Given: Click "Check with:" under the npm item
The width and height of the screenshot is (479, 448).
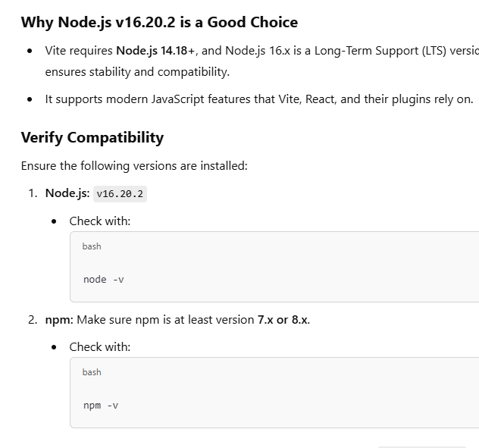Looking at the screenshot, I should (x=100, y=347).
